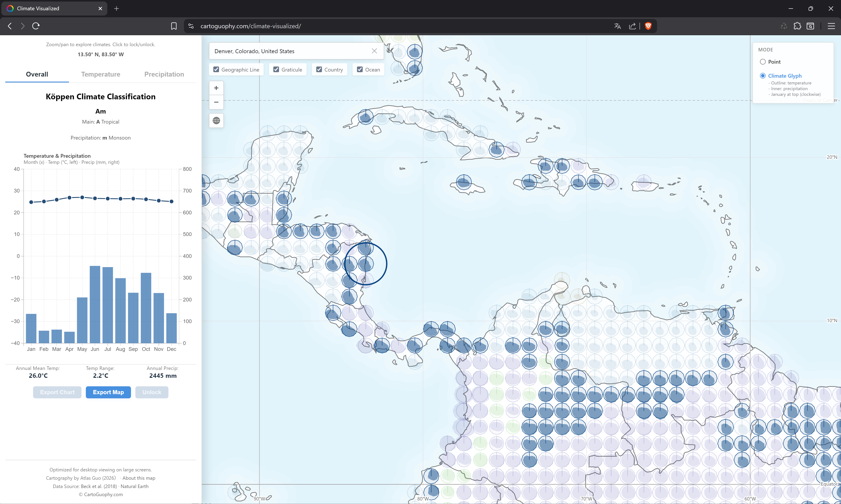Open Brave Shields icon
This screenshot has width=841, height=504.
coord(648,26)
